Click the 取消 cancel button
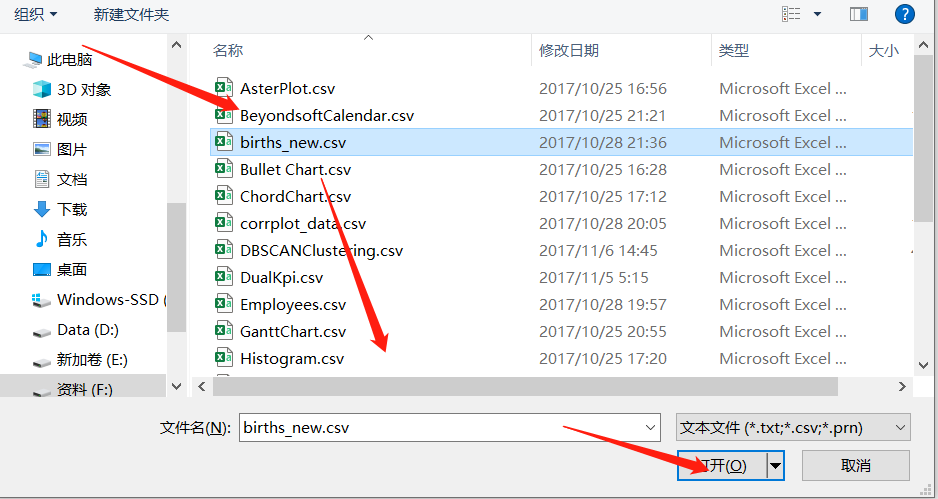 (855, 465)
